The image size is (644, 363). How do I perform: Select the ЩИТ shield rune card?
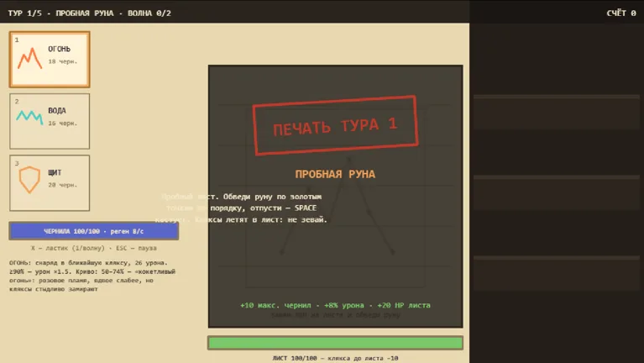click(x=50, y=183)
